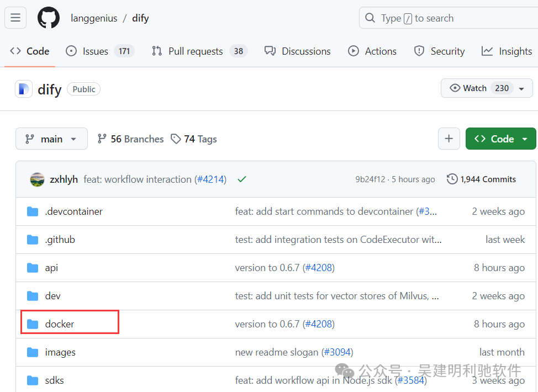The height and width of the screenshot is (392, 538).
Task: Expand the Watch options dropdown arrow
Action: click(x=521, y=88)
